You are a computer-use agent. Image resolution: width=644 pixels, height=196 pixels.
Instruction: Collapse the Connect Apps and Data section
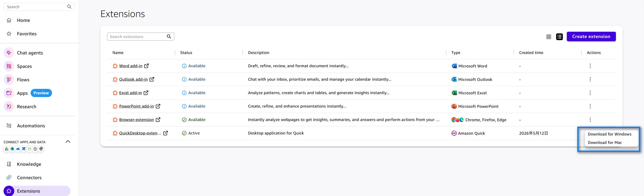coord(68,142)
